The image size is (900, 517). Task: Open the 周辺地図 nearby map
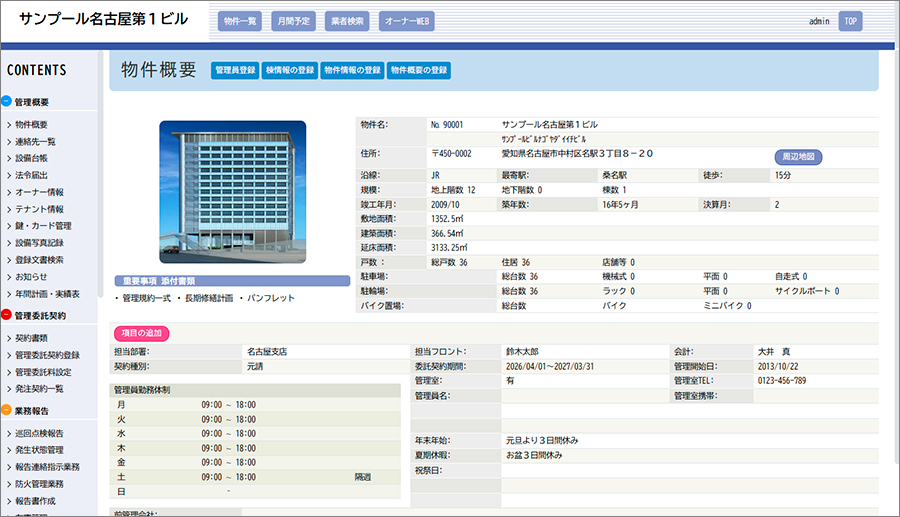[x=798, y=157]
